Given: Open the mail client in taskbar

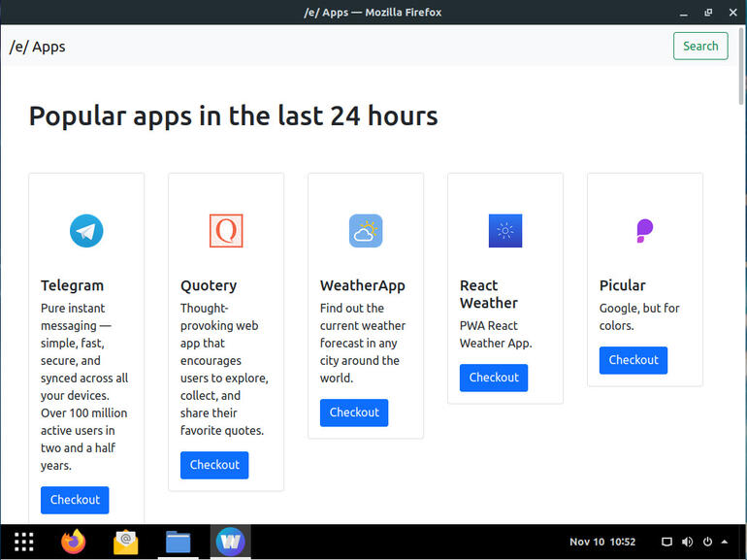Looking at the screenshot, I should click(x=125, y=542).
